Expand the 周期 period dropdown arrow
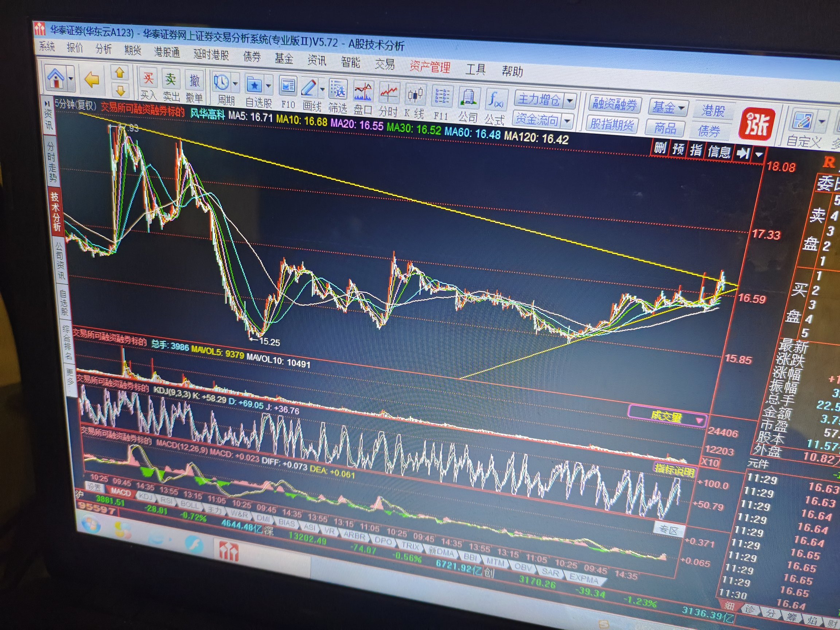 [236, 83]
